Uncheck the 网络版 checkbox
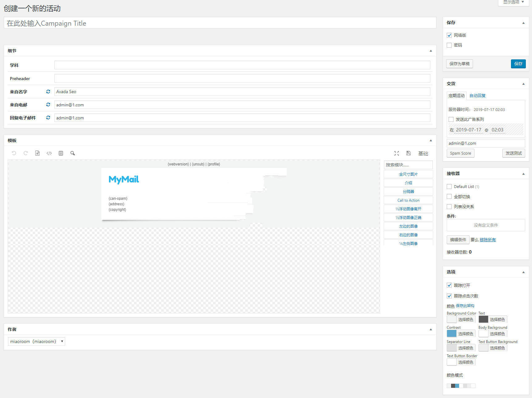Viewport: 532px width, 398px height. pyautogui.click(x=449, y=35)
